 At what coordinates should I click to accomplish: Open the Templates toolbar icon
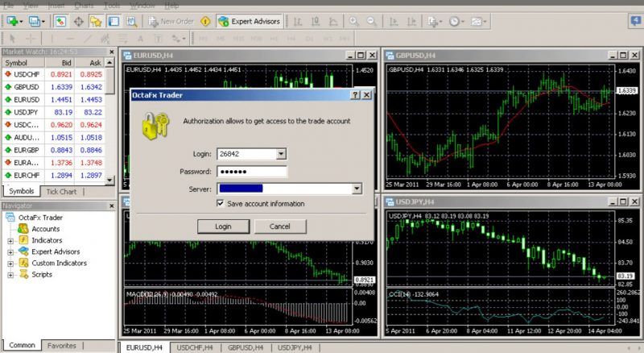478,22
